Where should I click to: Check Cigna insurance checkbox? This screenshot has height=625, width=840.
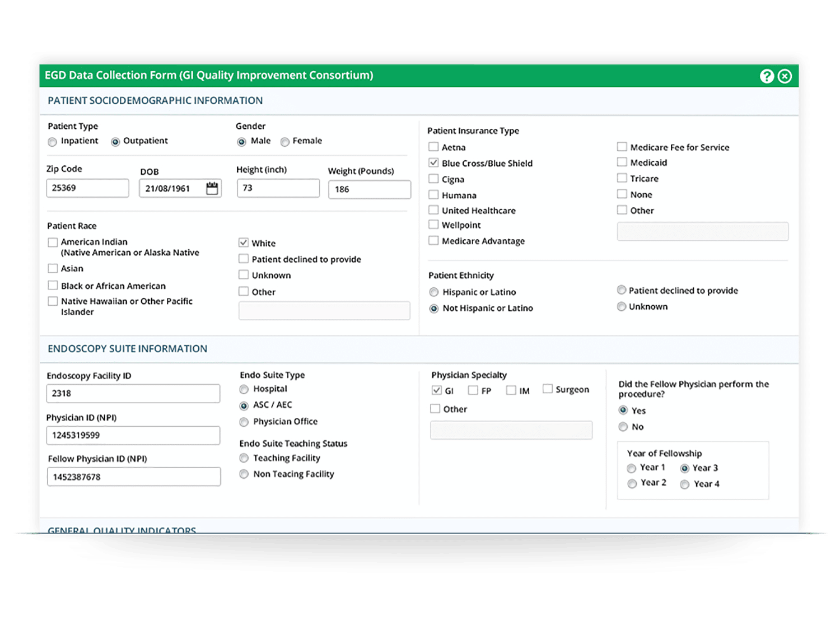tap(433, 179)
